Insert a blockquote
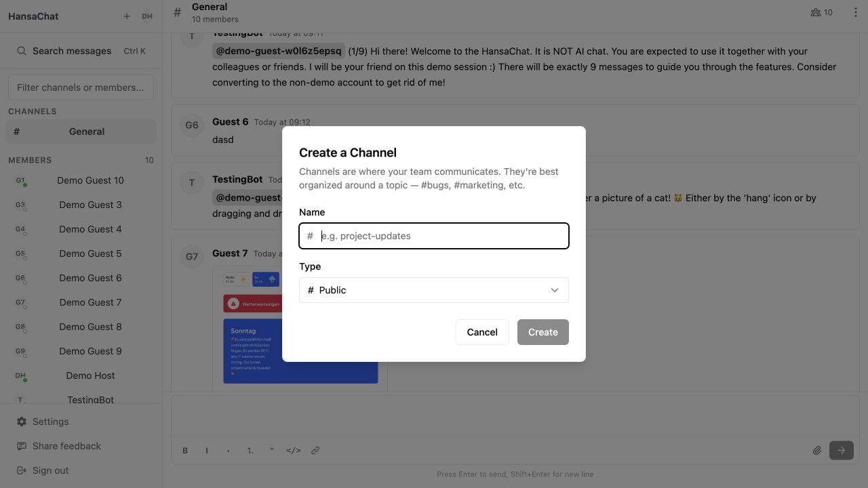Screen dimensions: 868x488 [272, 451]
